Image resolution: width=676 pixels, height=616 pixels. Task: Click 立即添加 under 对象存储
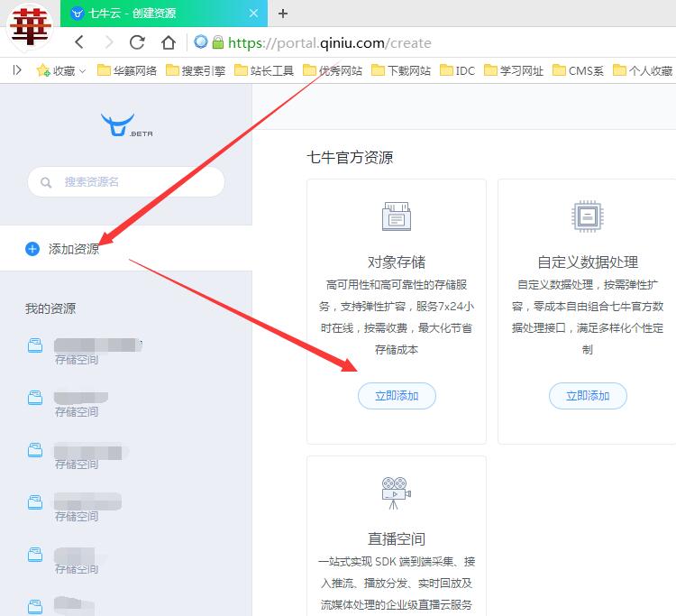(x=397, y=396)
